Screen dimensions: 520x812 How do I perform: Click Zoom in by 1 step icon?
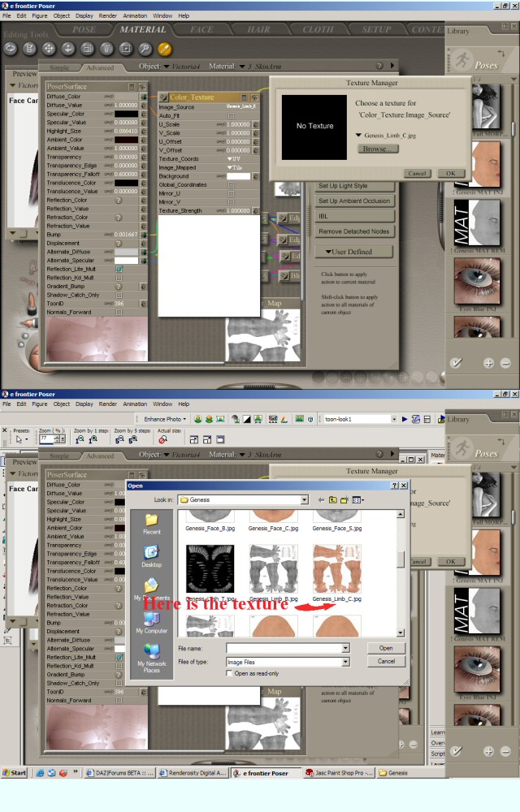point(93,439)
